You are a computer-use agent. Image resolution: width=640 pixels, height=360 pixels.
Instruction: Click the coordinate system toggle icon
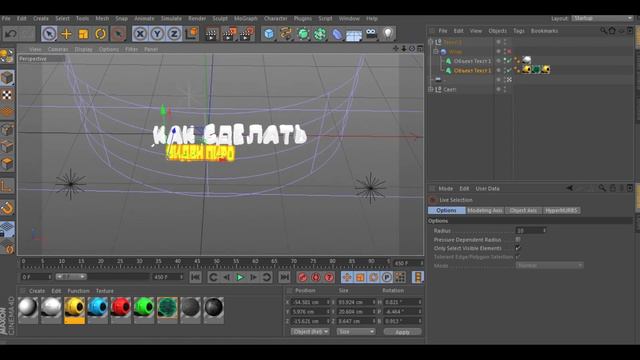click(192, 34)
